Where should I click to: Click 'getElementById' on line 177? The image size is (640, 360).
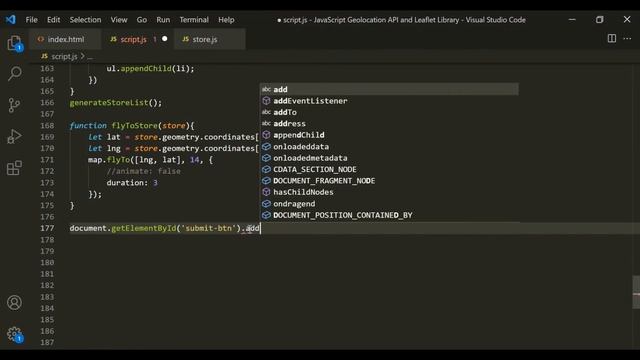click(x=144, y=228)
